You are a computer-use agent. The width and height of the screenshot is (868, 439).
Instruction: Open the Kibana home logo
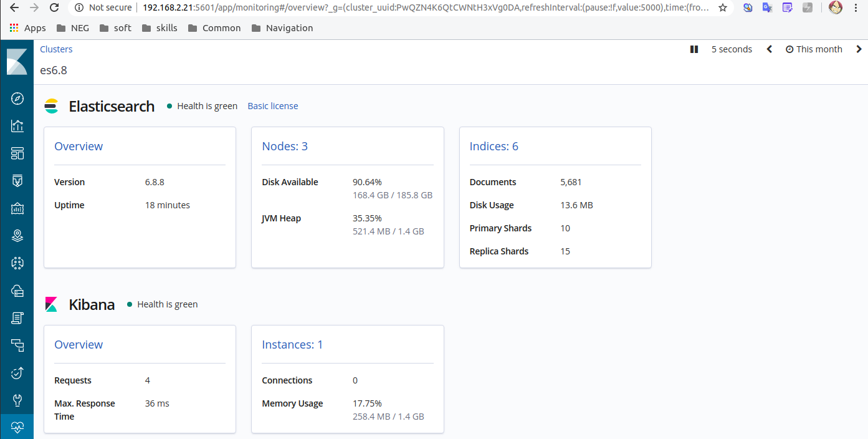[x=17, y=62]
